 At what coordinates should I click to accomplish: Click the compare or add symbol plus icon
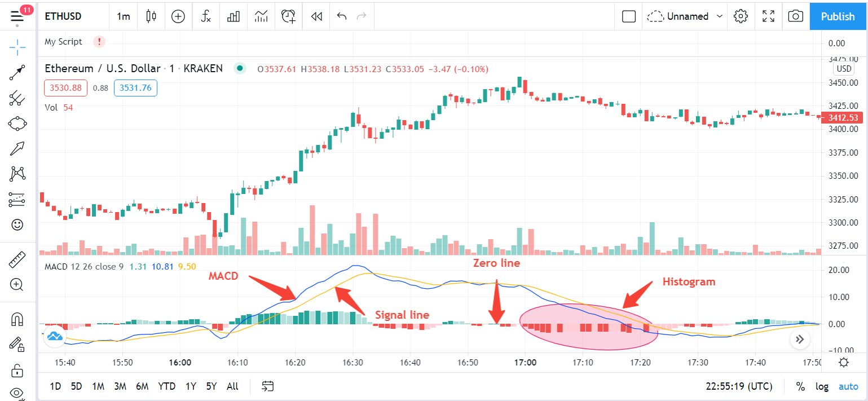pyautogui.click(x=178, y=16)
